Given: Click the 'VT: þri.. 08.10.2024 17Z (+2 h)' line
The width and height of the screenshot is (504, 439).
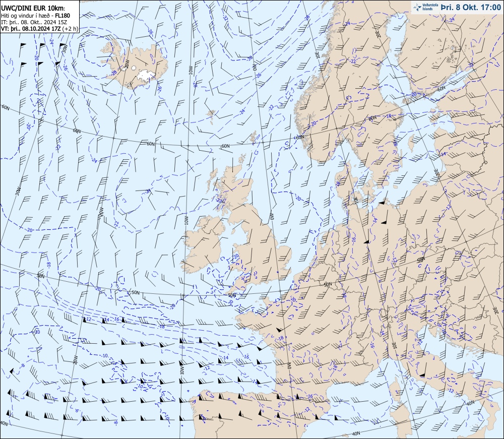Looking at the screenshot, I should coord(39,29).
